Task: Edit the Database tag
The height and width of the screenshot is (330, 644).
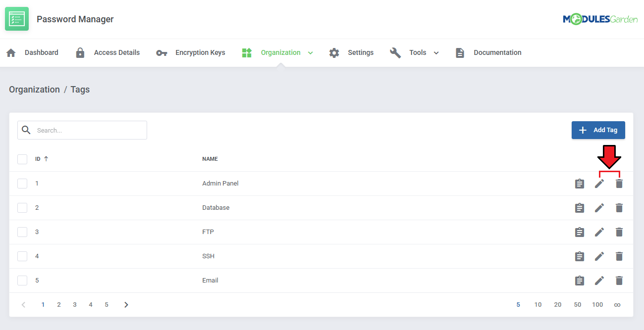Action: (x=599, y=208)
